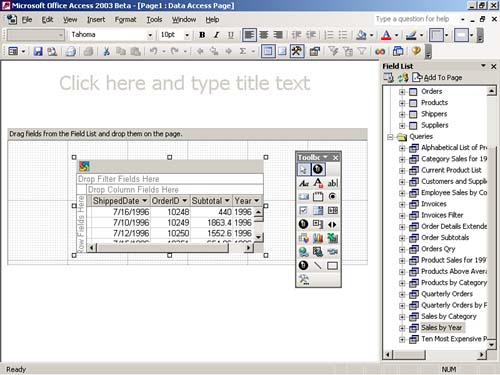Select the Label tool in Toolbox
Screen dimensions: 500x375
[x=303, y=183]
